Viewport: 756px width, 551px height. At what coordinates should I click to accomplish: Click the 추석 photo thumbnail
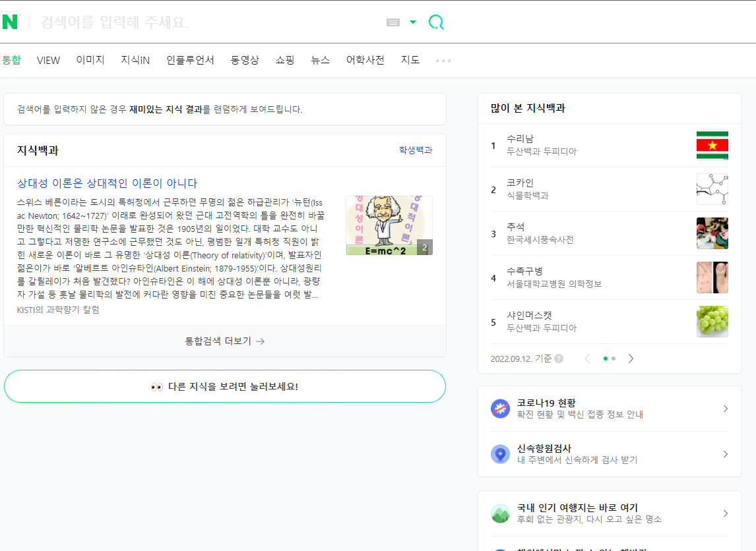pos(712,233)
